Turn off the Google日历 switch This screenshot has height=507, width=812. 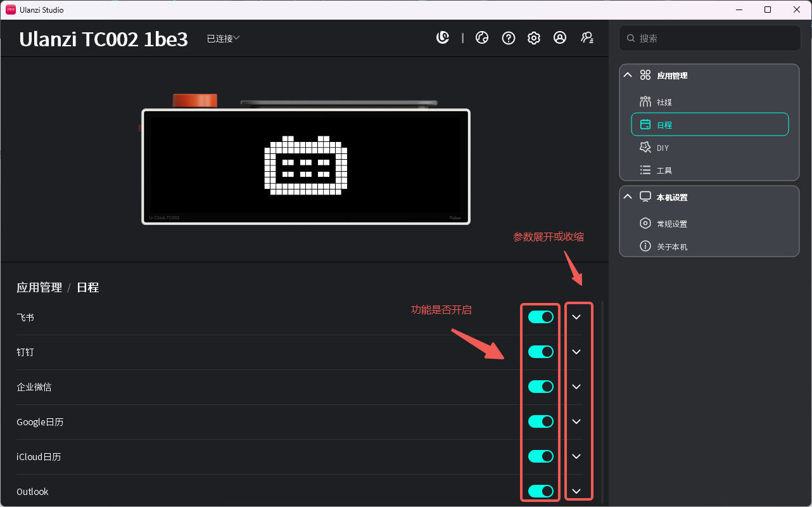(541, 421)
